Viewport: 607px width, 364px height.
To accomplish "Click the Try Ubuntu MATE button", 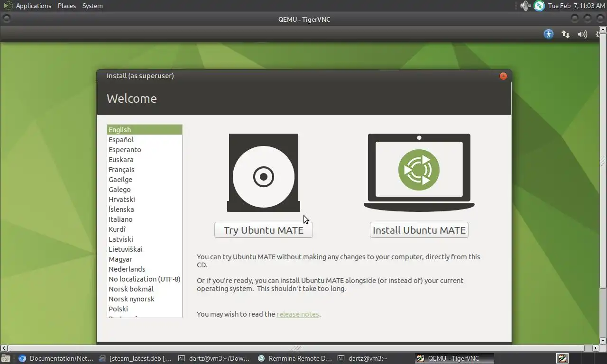I will [x=264, y=230].
